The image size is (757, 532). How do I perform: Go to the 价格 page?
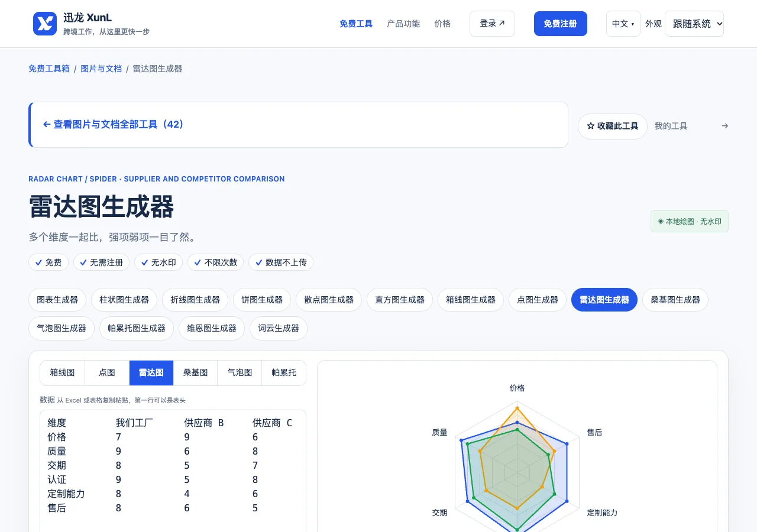[442, 24]
